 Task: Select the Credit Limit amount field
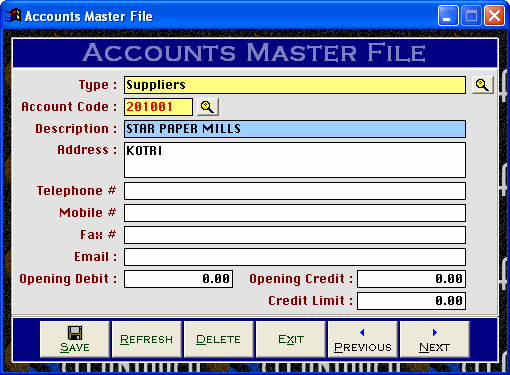pyautogui.click(x=411, y=301)
